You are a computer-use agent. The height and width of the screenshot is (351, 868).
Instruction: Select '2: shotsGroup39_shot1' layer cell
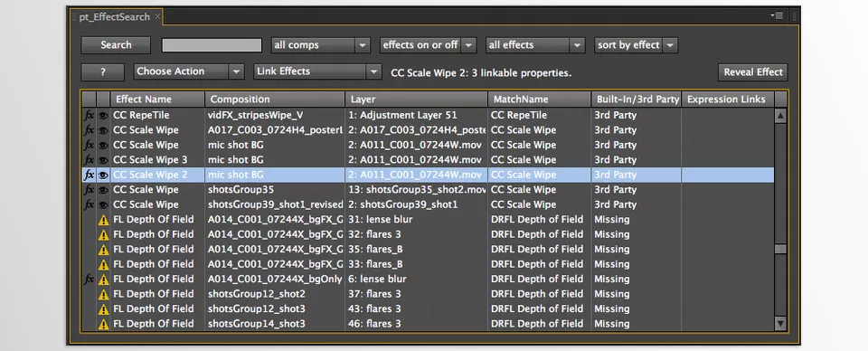click(403, 204)
